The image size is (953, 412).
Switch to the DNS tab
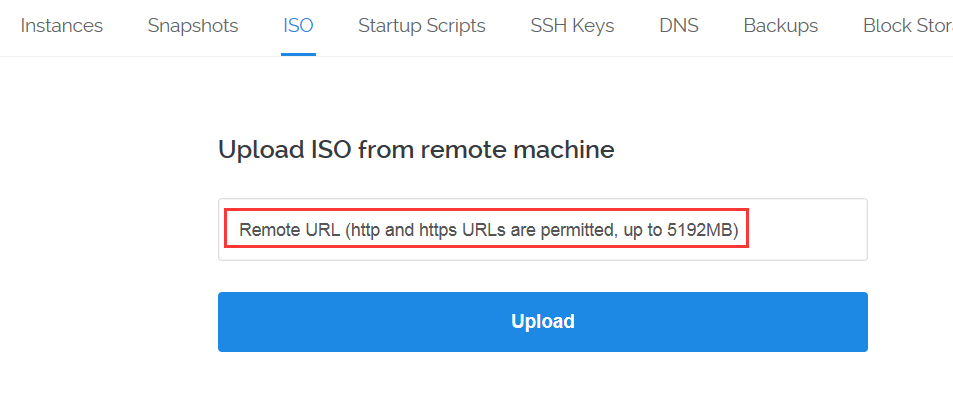click(x=679, y=26)
